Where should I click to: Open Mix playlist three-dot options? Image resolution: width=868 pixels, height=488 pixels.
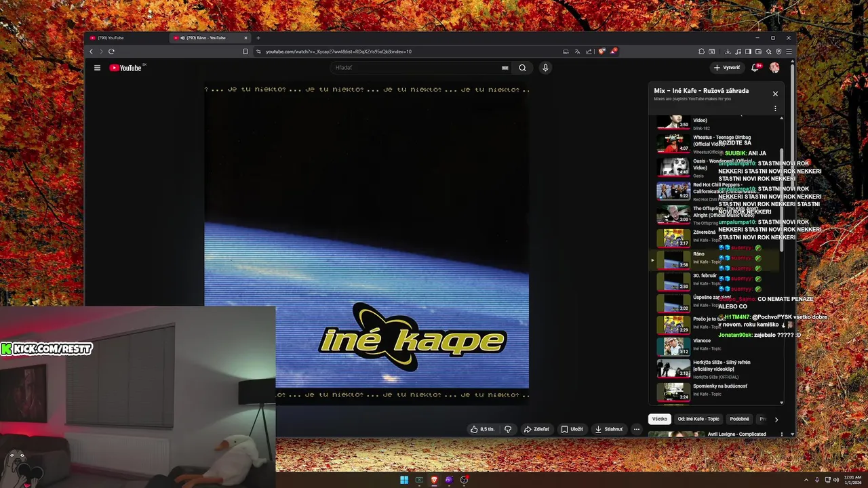coord(775,108)
